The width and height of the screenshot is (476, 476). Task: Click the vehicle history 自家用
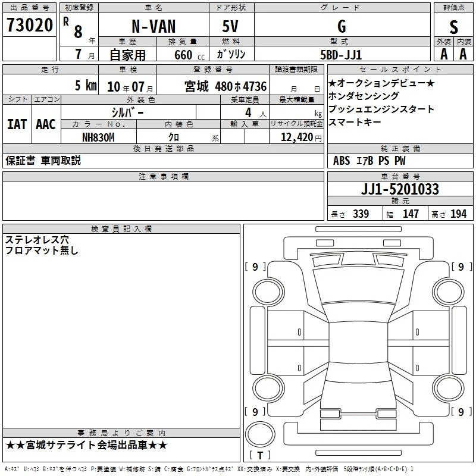127,55
